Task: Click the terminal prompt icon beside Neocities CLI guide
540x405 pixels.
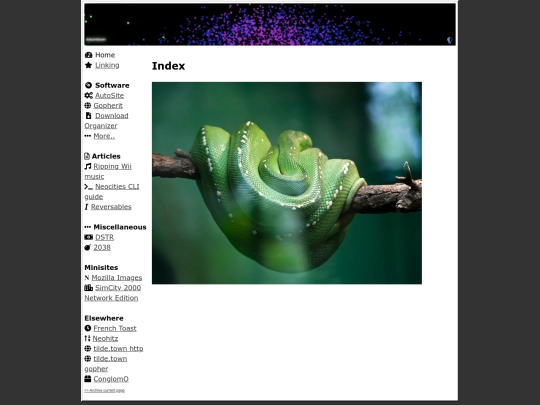Action: [89, 187]
